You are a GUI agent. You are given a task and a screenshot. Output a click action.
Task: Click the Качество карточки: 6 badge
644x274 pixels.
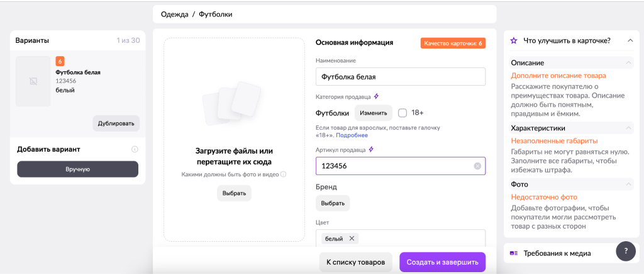point(453,43)
